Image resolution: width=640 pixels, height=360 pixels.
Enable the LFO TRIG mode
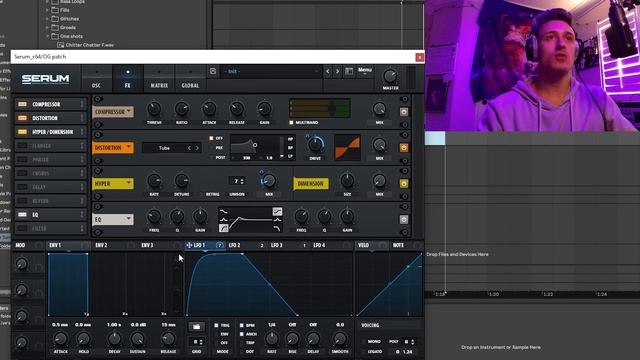pyautogui.click(x=216, y=326)
